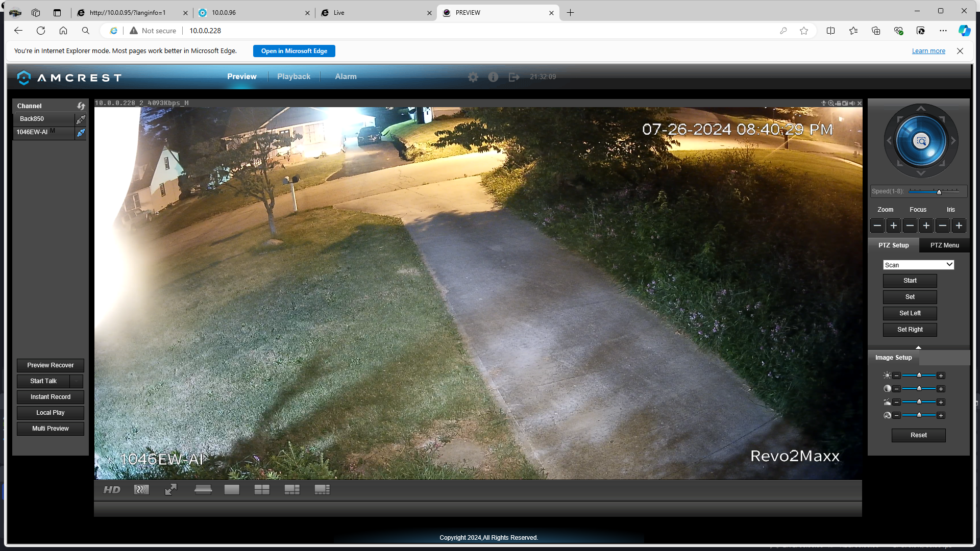
Task: Collapse the Image Setup panel arrow
Action: [918, 347]
